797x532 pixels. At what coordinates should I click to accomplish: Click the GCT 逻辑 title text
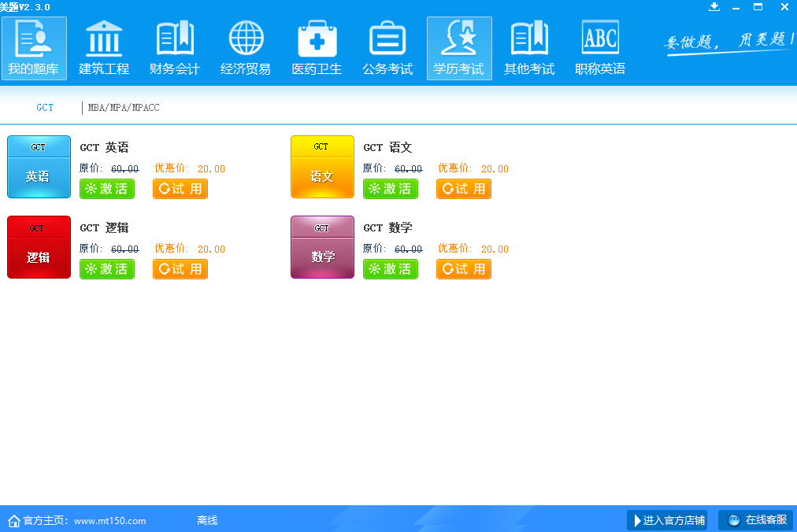[x=104, y=227]
